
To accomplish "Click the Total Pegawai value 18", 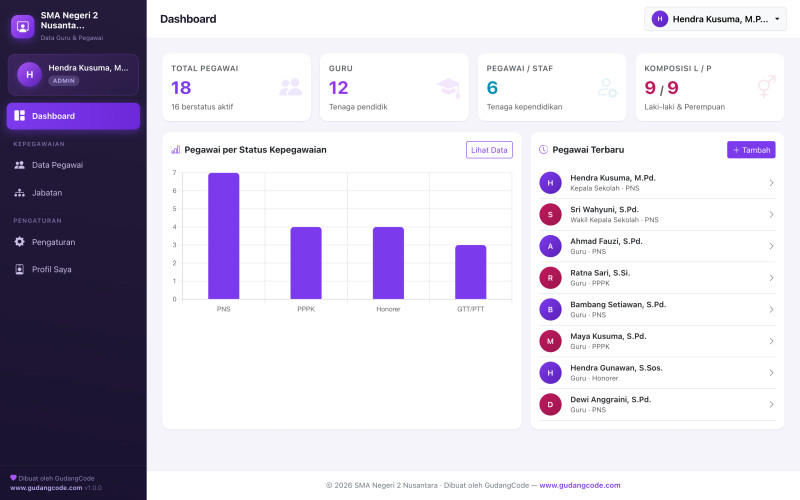I will pyautogui.click(x=181, y=88).
